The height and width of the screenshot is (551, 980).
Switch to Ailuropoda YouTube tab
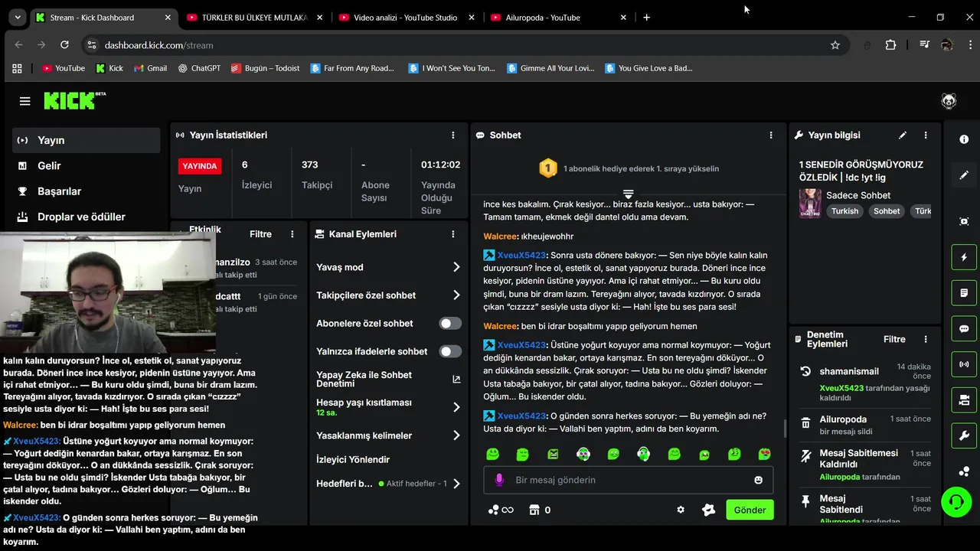559,17
